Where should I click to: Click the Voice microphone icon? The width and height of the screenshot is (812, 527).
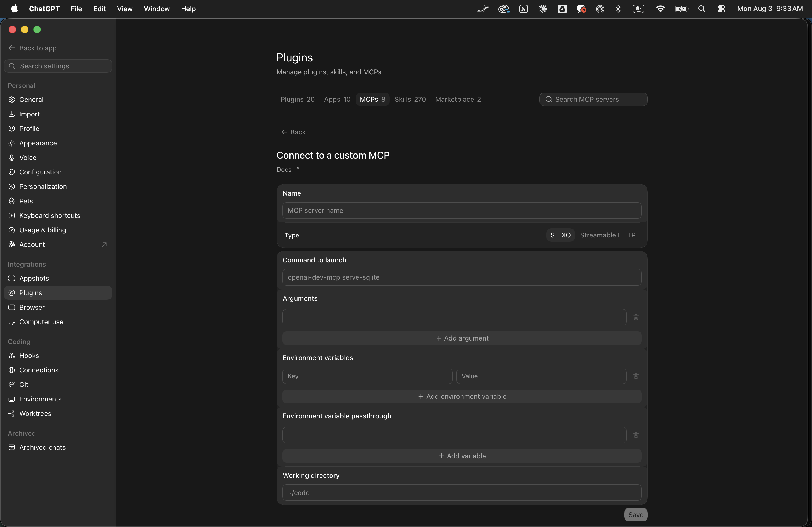pos(12,158)
